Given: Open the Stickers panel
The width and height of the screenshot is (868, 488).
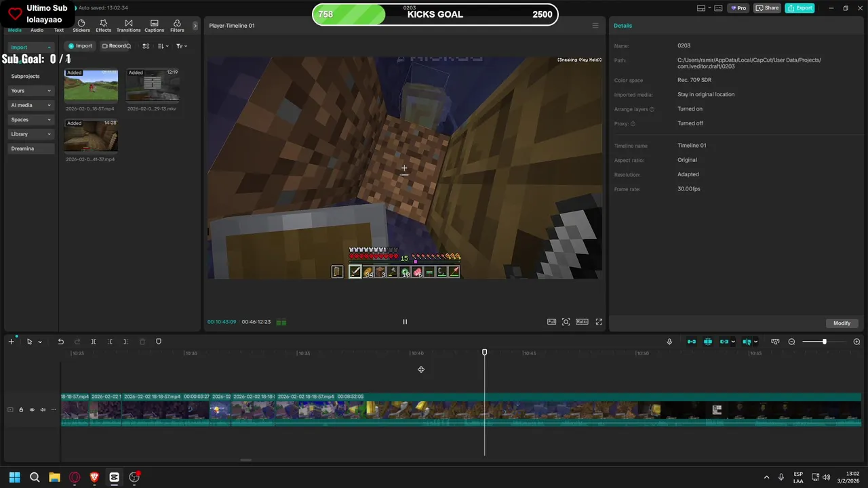Looking at the screenshot, I should point(81,26).
